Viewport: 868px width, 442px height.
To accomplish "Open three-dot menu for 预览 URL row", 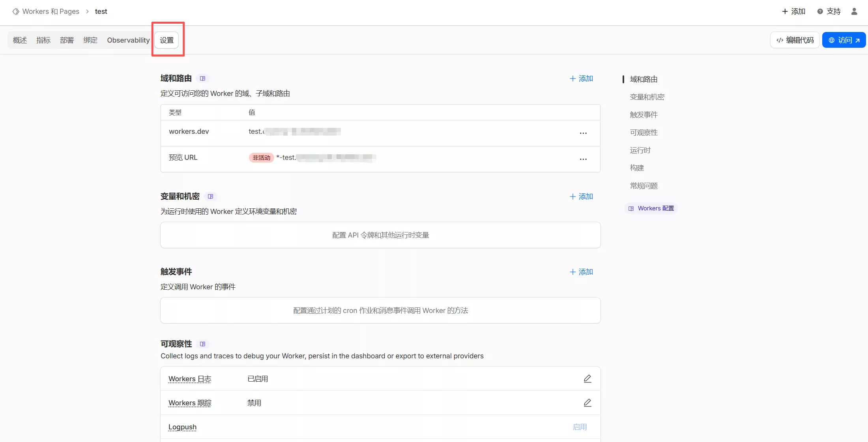I will click(583, 159).
